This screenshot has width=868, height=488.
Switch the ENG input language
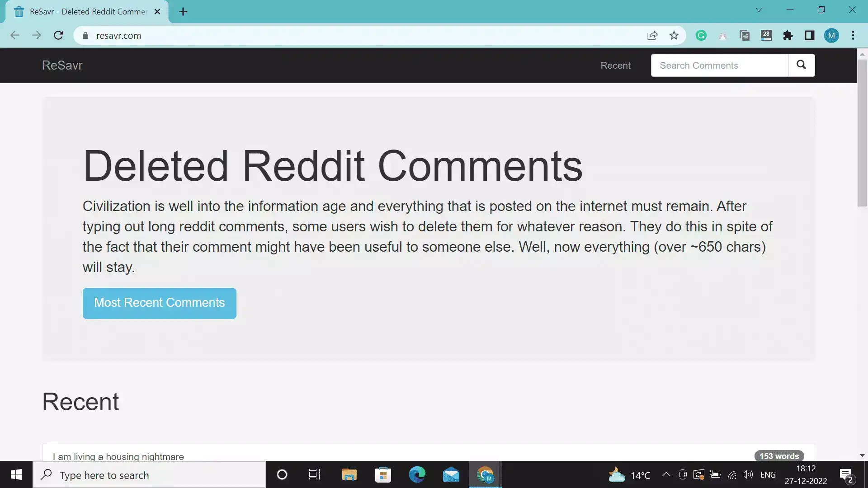(x=768, y=475)
